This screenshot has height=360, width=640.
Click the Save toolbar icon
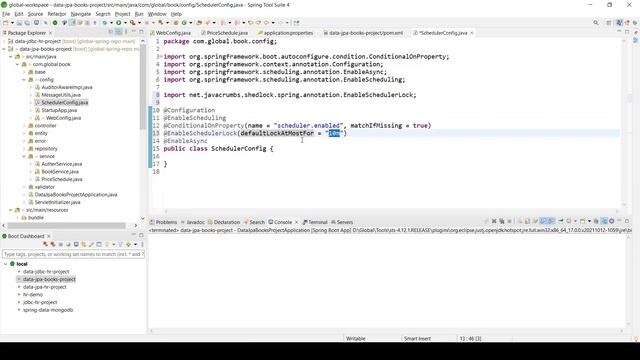coord(19,23)
